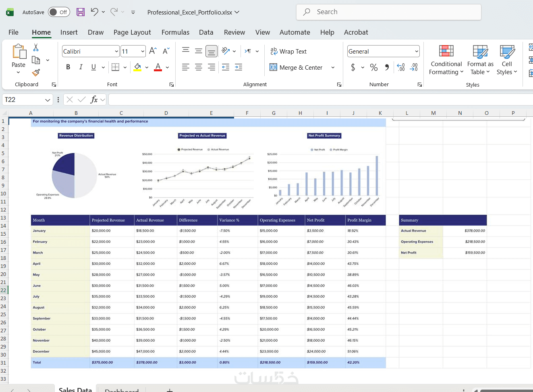Expand the Merge & Center arrow
This screenshot has width=533, height=392.
pos(333,67)
